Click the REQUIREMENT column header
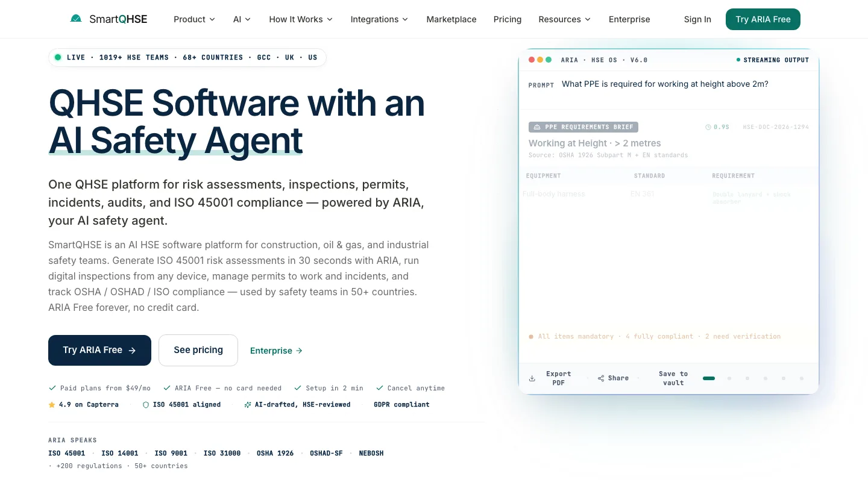The height and width of the screenshot is (488, 868). click(733, 176)
